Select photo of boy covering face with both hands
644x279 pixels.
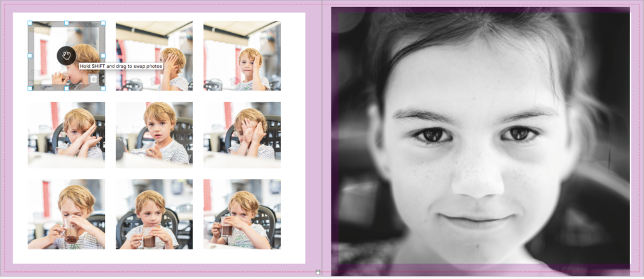242,135
